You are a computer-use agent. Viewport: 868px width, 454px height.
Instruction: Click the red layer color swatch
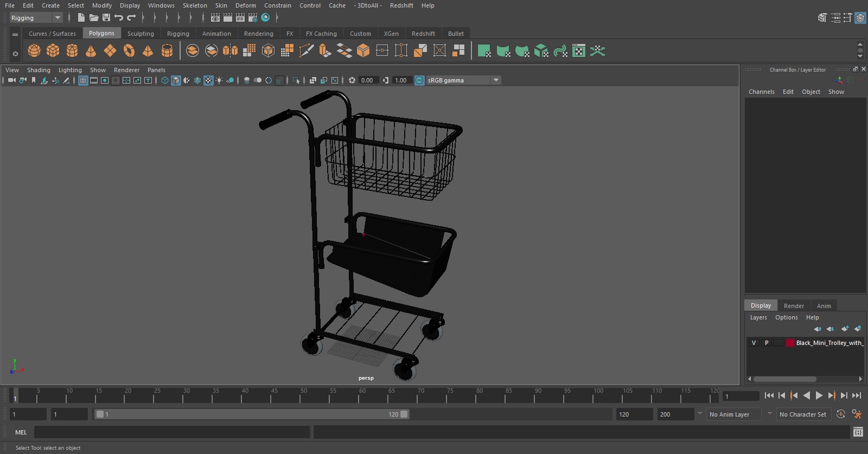pyautogui.click(x=790, y=343)
